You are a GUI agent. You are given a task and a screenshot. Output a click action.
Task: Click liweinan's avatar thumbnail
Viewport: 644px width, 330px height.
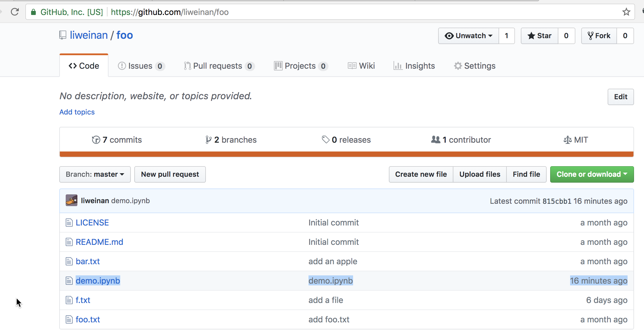coord(71,201)
